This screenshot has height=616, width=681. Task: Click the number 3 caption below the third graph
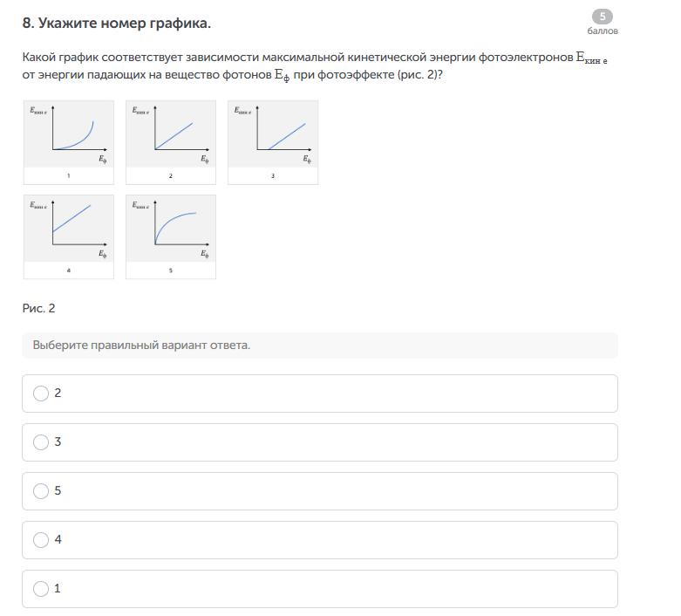(x=273, y=176)
